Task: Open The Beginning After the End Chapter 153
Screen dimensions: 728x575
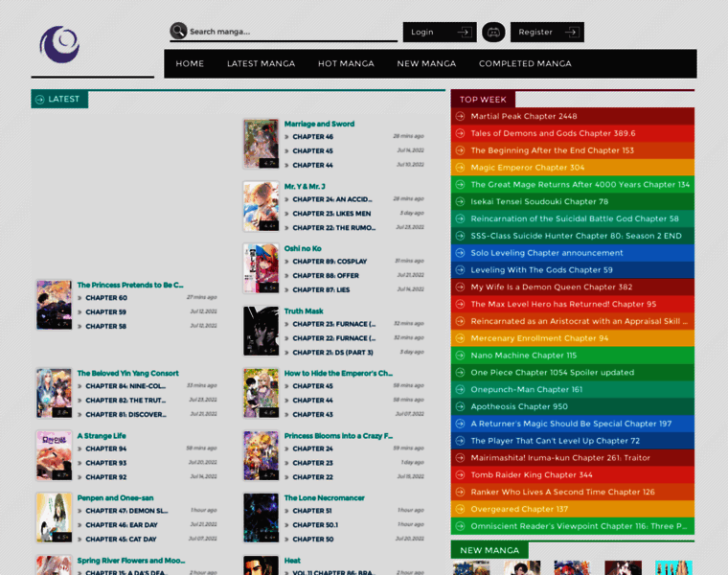Action: pos(573,150)
